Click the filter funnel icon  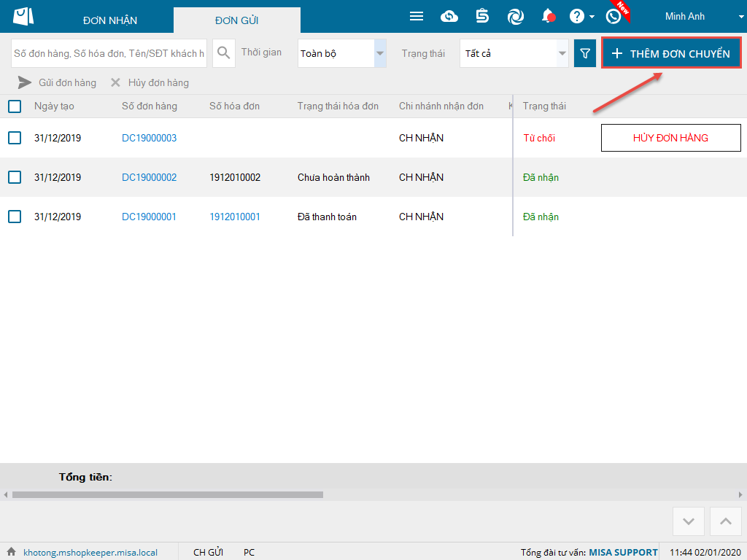coord(585,53)
